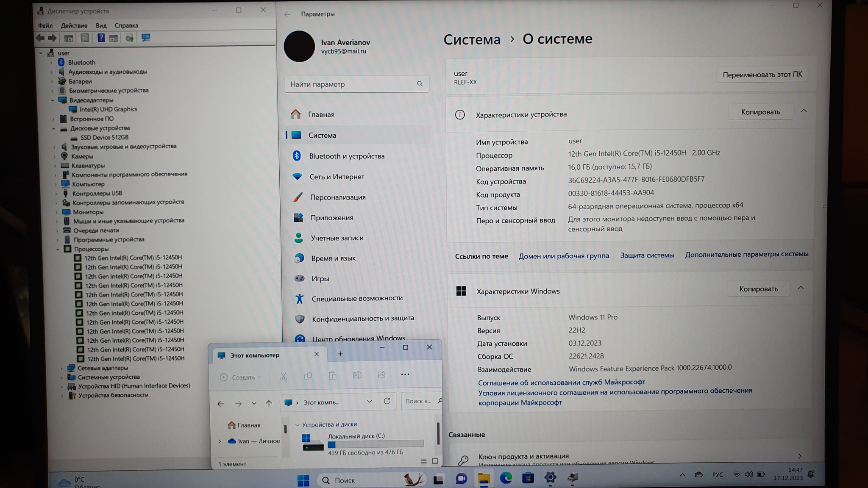This screenshot has height=488, width=868.
Task: Open Microsoft Store from the taskbar
Action: pos(528,478)
